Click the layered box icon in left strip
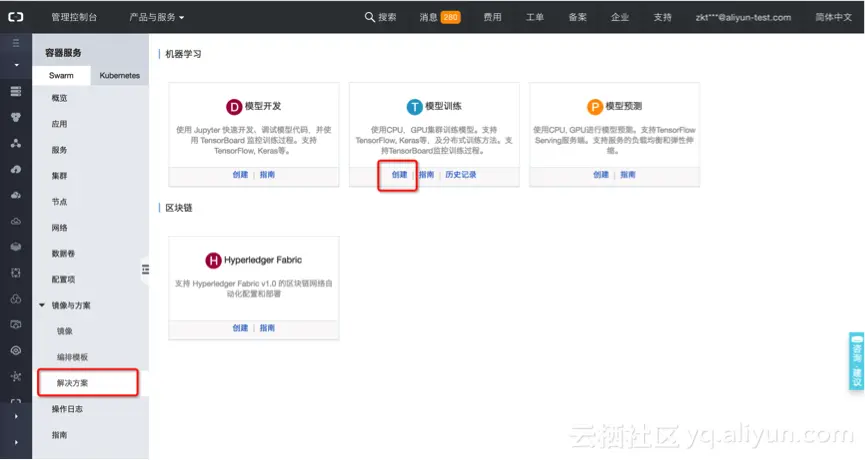 pyautogui.click(x=16, y=247)
